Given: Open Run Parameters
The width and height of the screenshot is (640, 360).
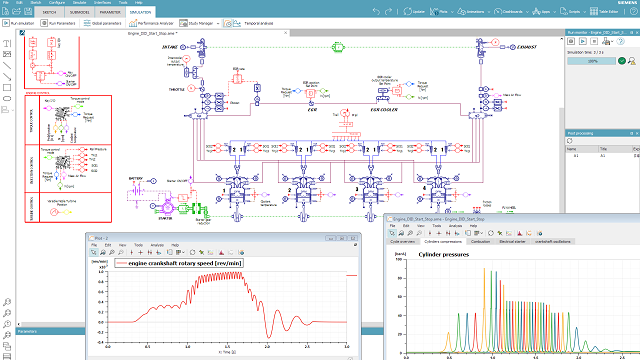Looking at the screenshot, I should (58, 23).
